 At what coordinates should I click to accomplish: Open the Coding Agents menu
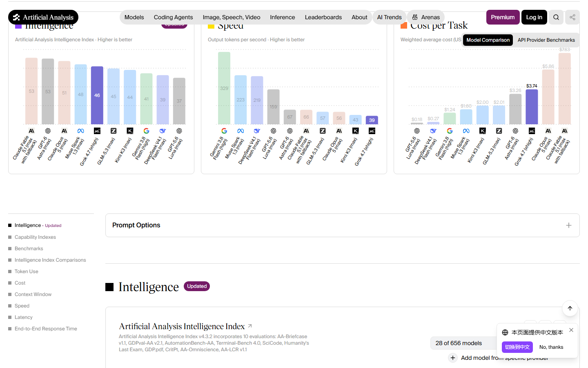(174, 17)
